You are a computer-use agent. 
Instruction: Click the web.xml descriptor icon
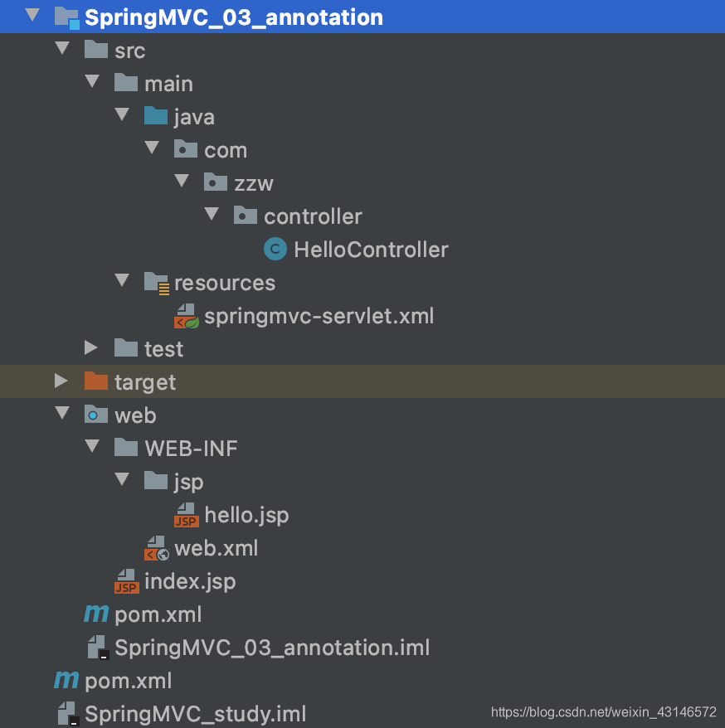point(157,548)
